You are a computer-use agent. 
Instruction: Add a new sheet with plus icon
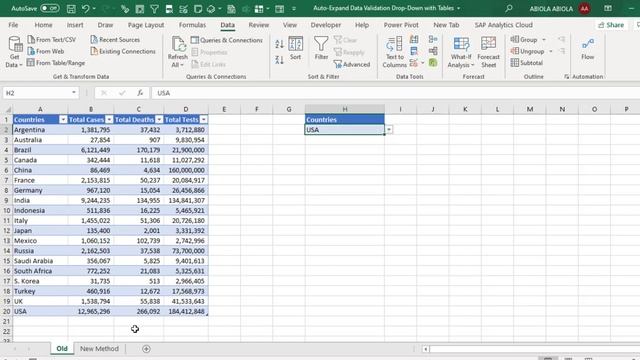146,349
